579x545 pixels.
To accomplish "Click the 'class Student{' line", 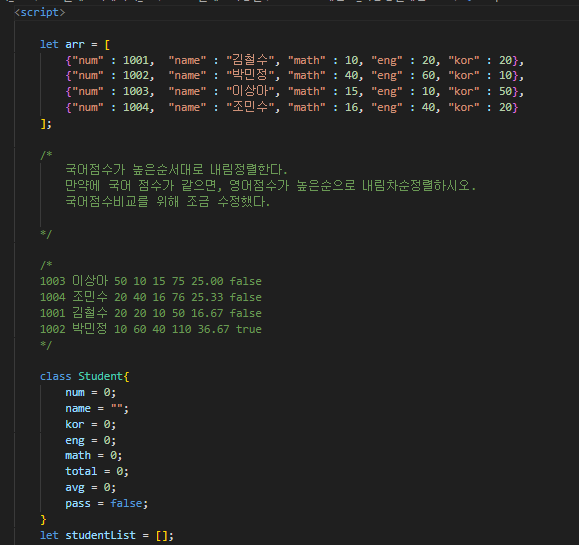I will tap(85, 376).
